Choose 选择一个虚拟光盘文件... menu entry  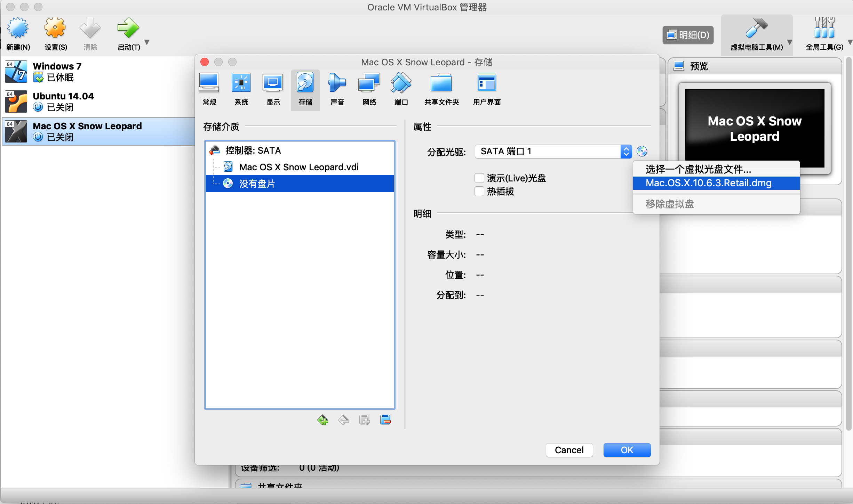[717, 169]
